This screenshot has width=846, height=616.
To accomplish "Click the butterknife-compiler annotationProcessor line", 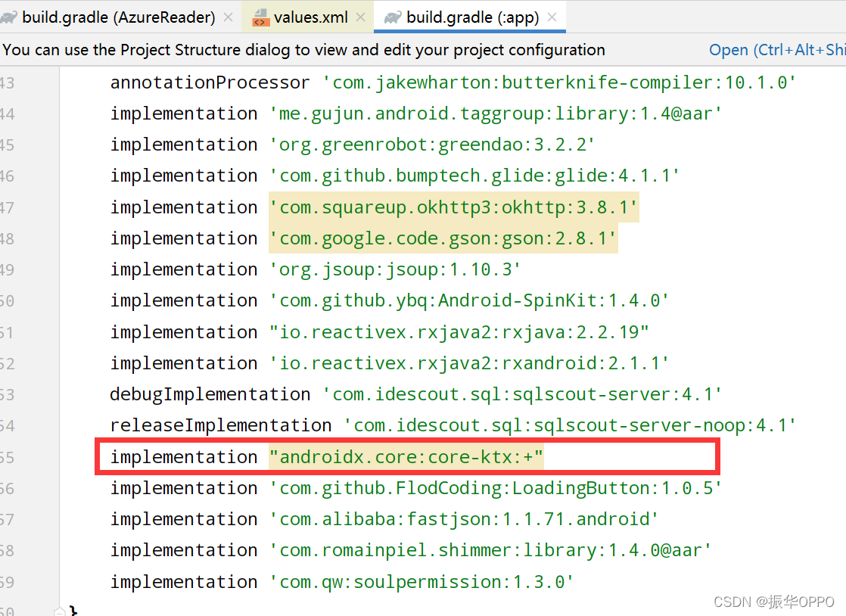I will (453, 82).
